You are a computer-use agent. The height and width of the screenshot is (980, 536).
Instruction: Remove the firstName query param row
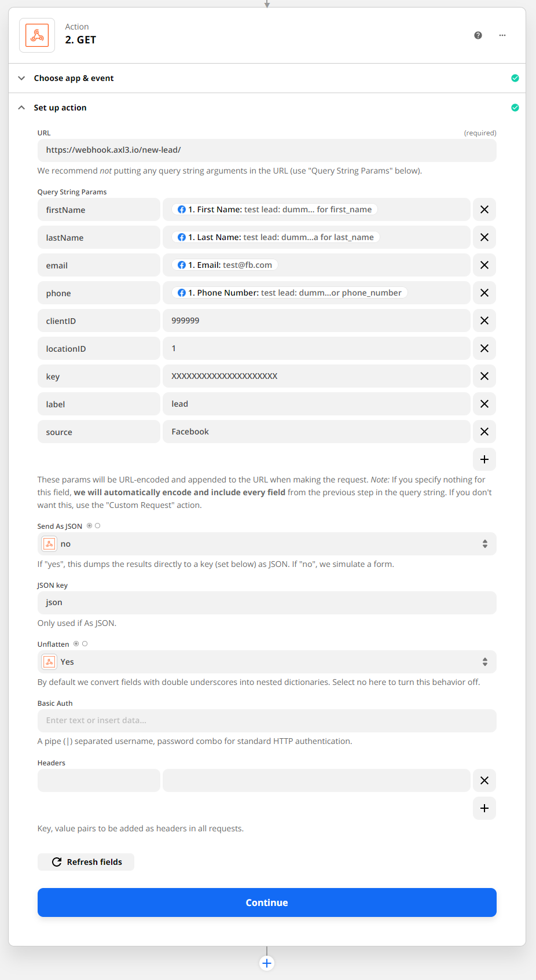[484, 209]
